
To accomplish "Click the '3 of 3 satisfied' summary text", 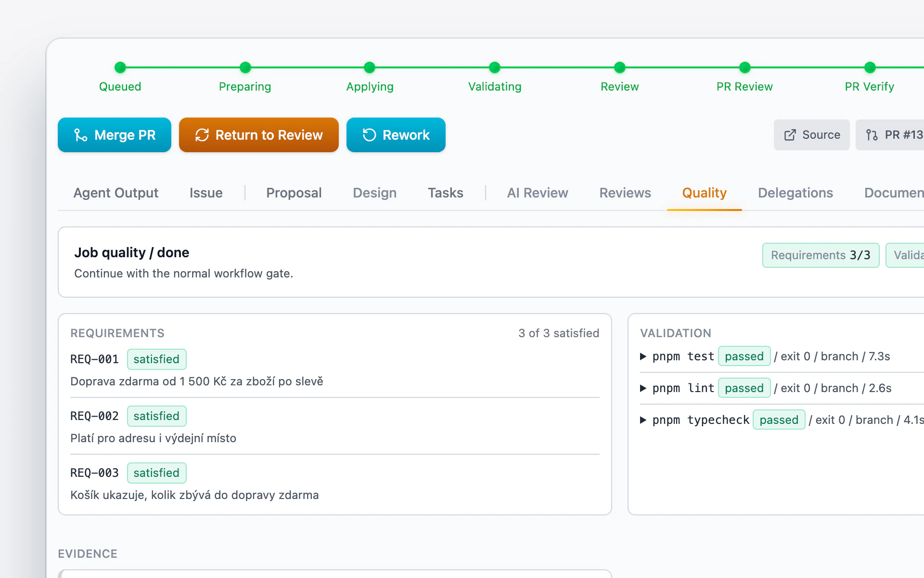I will pyautogui.click(x=559, y=333).
